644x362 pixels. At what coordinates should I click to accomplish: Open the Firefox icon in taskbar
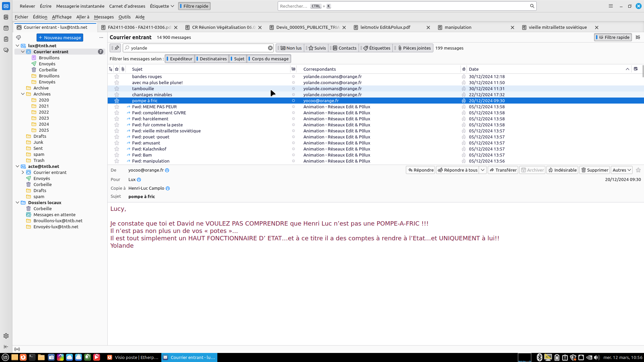pos(23,357)
